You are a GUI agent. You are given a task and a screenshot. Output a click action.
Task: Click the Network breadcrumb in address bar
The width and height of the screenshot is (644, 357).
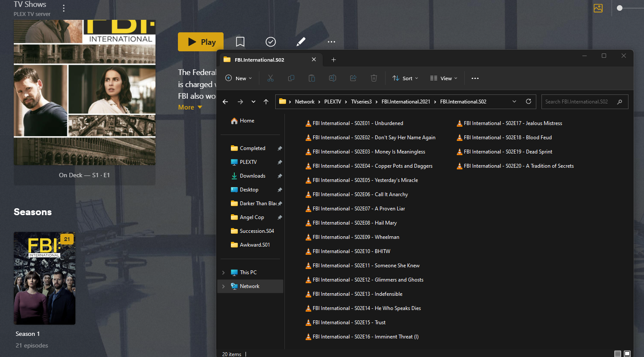pos(305,102)
